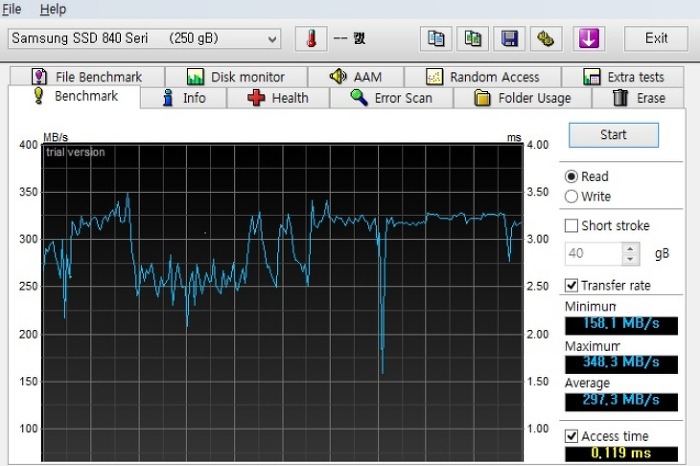Open the Extra tests tab

click(x=623, y=77)
